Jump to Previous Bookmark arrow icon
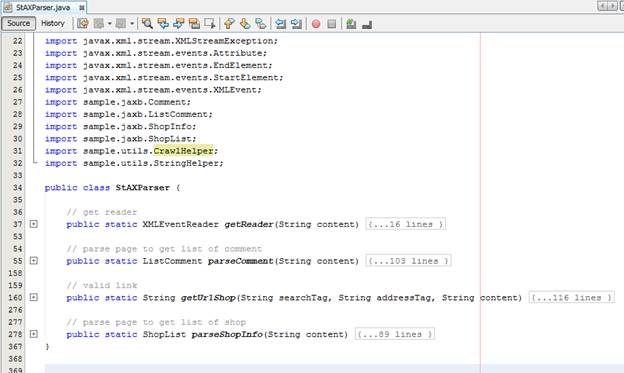Viewport: 624px width, 373px height. tap(229, 23)
